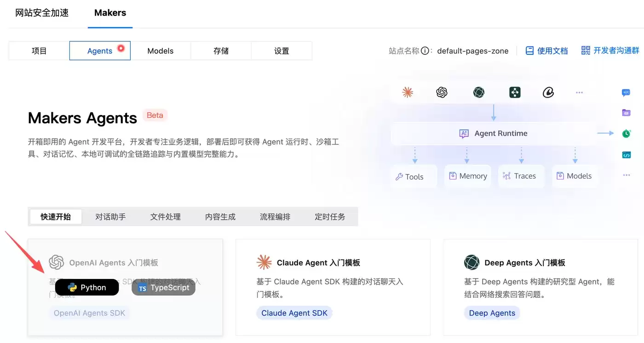
Task: Click the OpenAI Agents 入门模板 title
Action: pos(114,263)
